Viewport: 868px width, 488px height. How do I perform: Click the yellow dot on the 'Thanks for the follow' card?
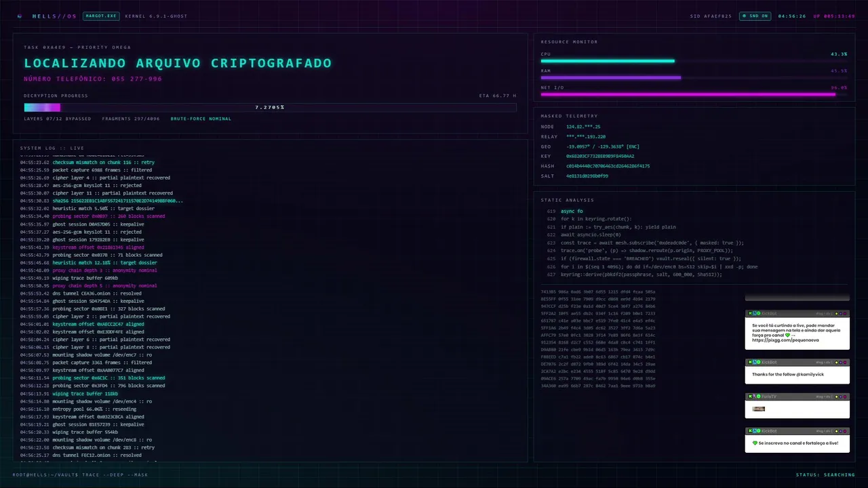click(x=836, y=363)
